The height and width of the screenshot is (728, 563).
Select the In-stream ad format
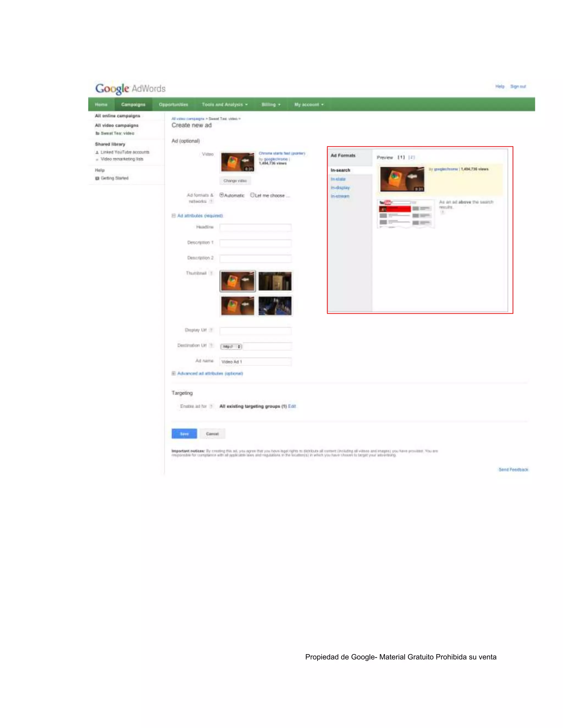(x=340, y=196)
